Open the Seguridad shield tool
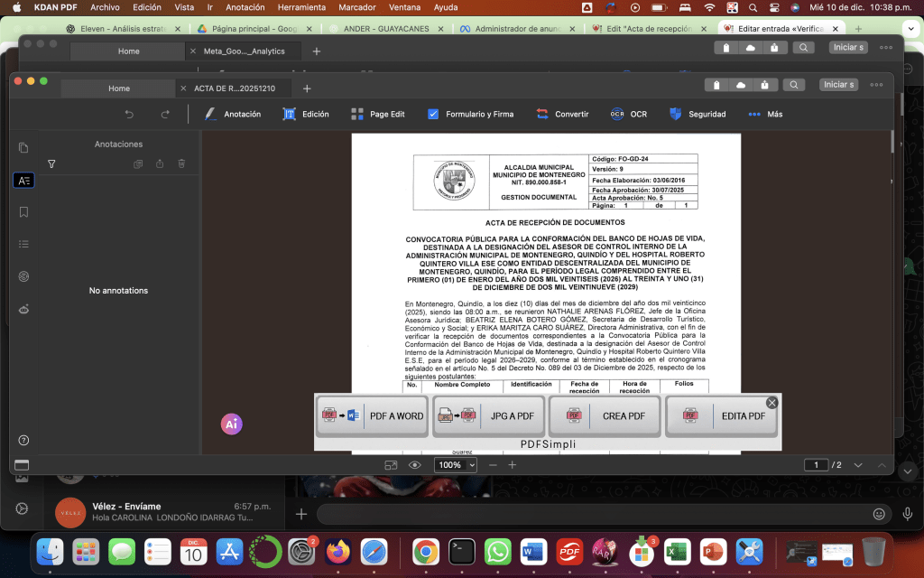This screenshot has width=924, height=578. (697, 114)
